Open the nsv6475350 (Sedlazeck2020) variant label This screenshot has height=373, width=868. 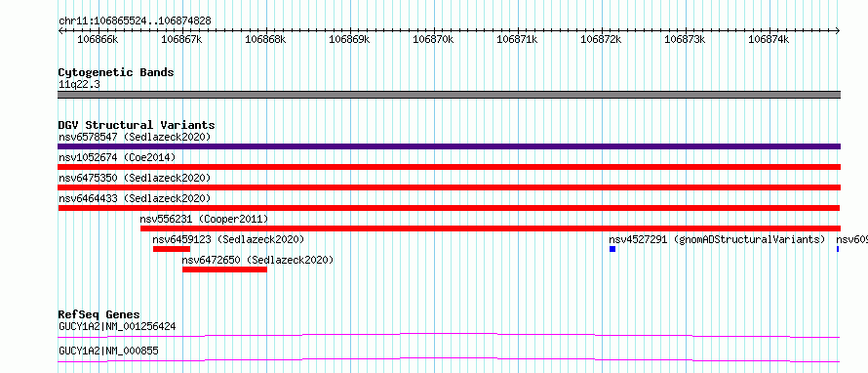(135, 178)
